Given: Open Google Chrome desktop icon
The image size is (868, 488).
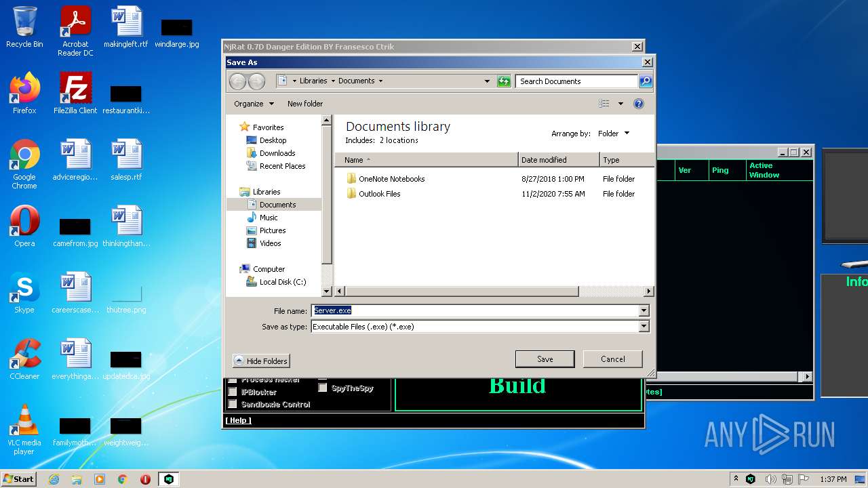Looking at the screenshot, I should (x=24, y=164).
